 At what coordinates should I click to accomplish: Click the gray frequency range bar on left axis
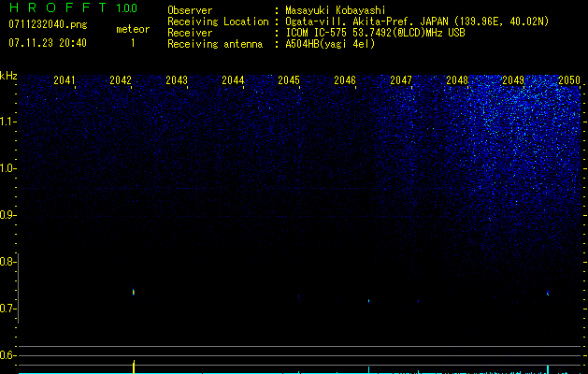pos(18,289)
